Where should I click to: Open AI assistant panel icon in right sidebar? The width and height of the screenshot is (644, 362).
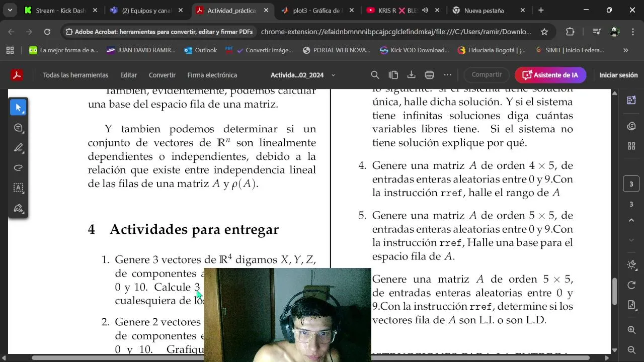tap(631, 100)
